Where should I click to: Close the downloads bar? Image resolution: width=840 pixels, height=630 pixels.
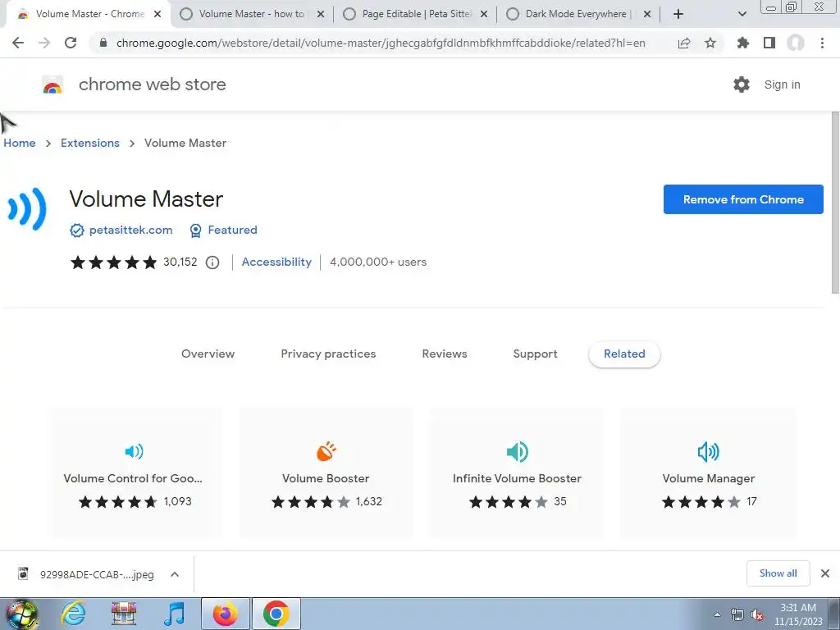point(825,573)
